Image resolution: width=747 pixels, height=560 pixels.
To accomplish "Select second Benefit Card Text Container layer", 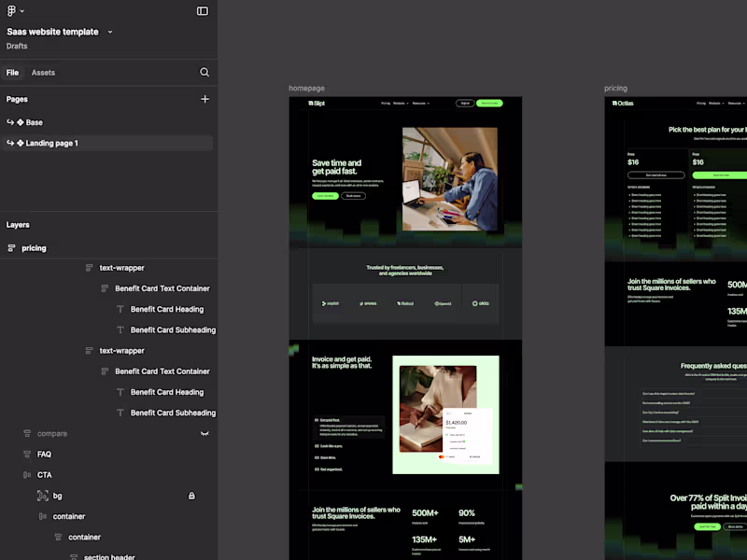I will [x=162, y=371].
